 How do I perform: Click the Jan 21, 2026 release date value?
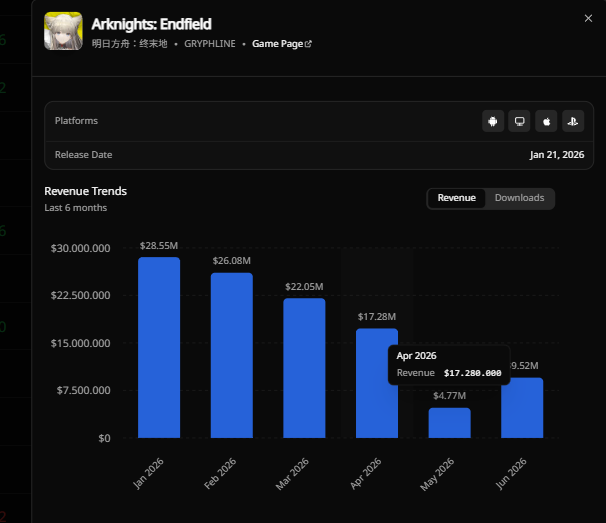557,155
